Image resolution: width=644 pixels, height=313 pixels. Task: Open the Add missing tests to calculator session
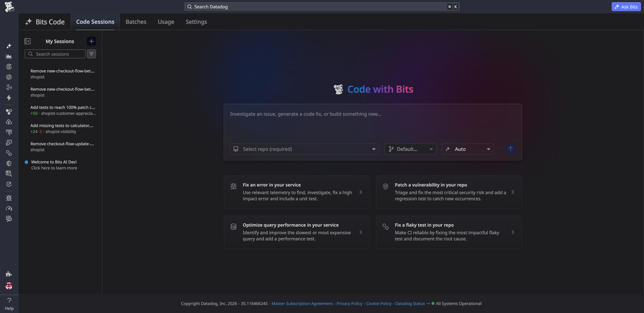[62, 128]
